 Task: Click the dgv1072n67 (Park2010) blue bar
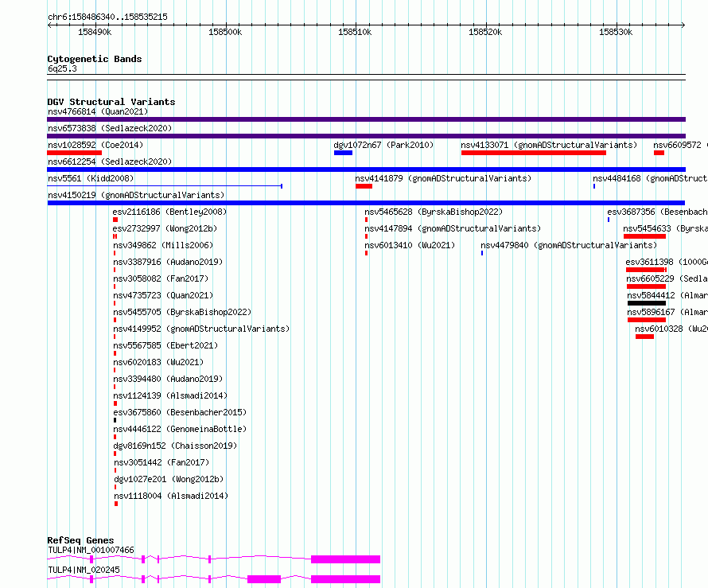click(343, 153)
